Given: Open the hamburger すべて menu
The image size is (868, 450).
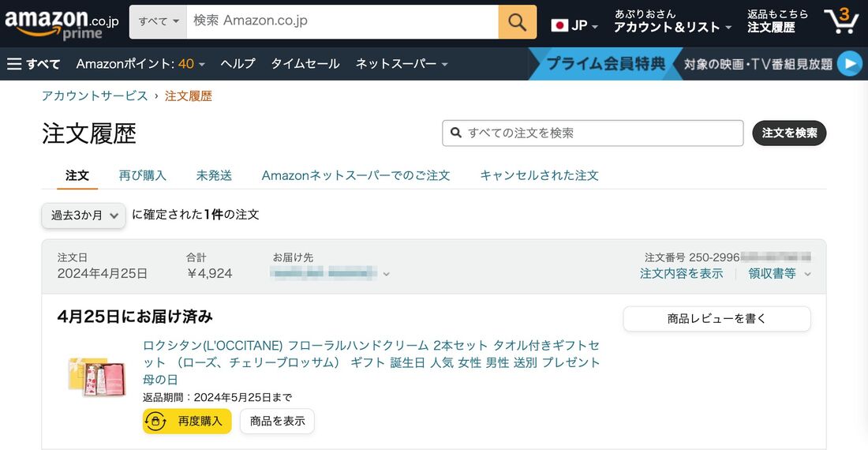Looking at the screenshot, I should (x=33, y=64).
